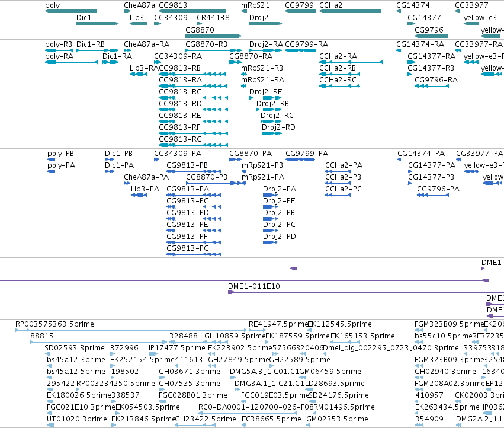Screen dimensions: 504x428
Task: Select the 88815 EST feature label
Action: 42,336
